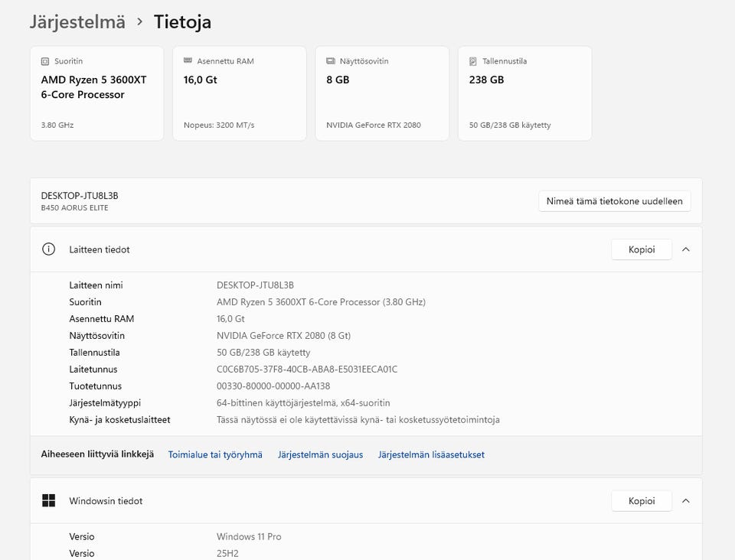Collapse the Windowsin tiedot section
Viewport: 735px width, 560px height.
[x=686, y=500]
